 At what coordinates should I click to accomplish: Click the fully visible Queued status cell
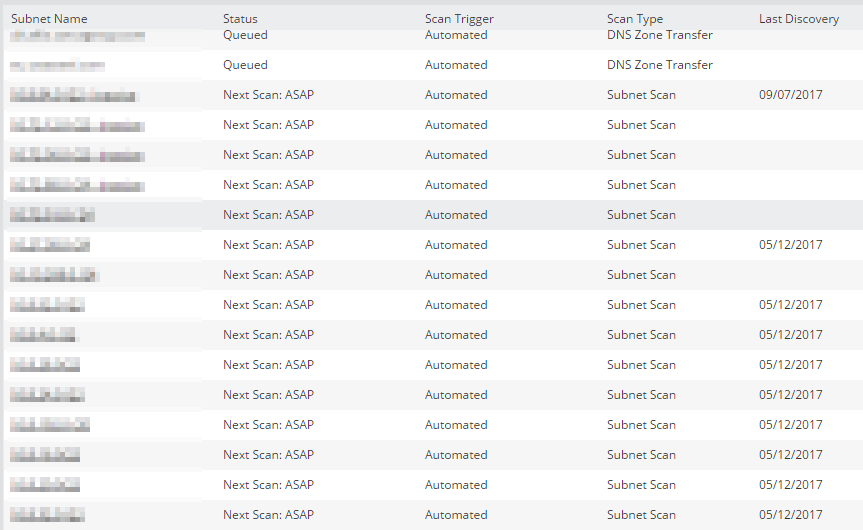pyautogui.click(x=245, y=65)
